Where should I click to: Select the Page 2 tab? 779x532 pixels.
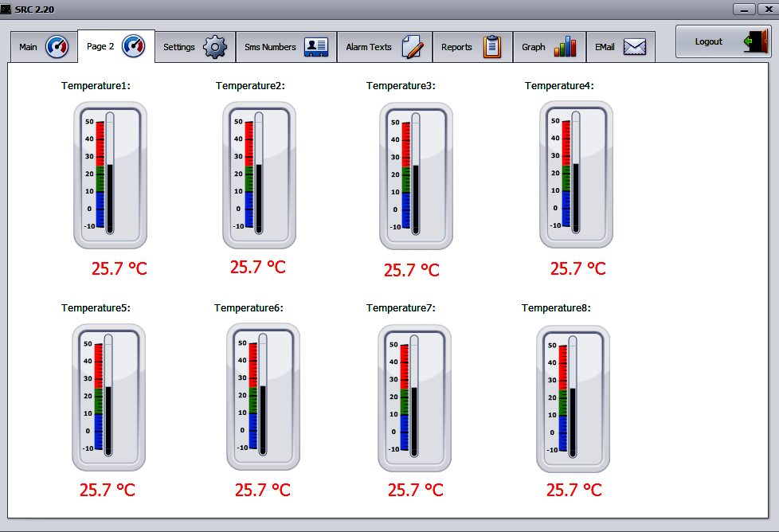click(x=100, y=46)
